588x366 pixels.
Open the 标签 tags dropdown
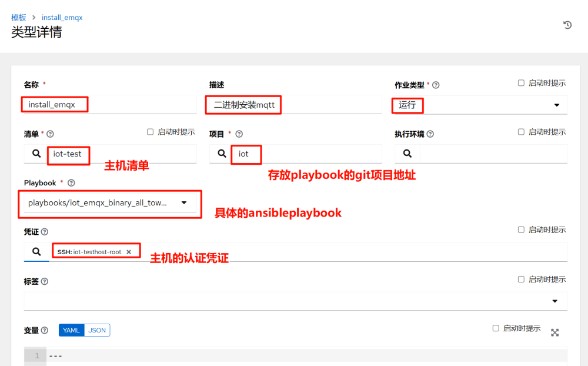click(554, 301)
